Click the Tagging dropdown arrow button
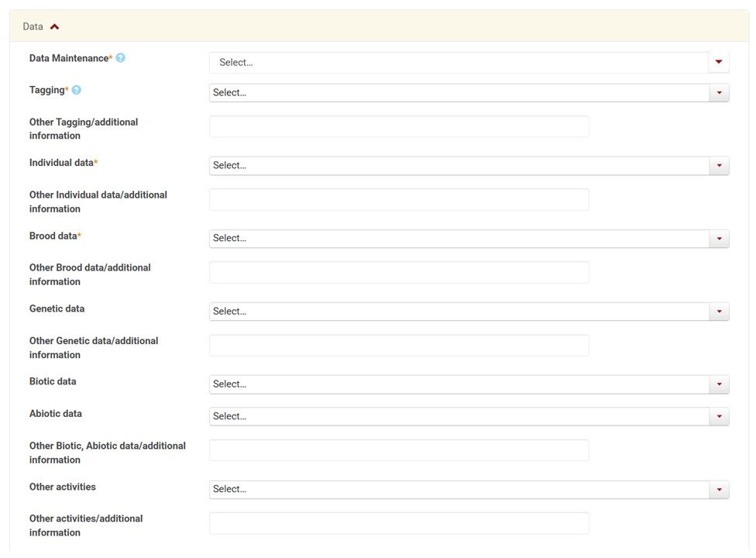 point(719,93)
